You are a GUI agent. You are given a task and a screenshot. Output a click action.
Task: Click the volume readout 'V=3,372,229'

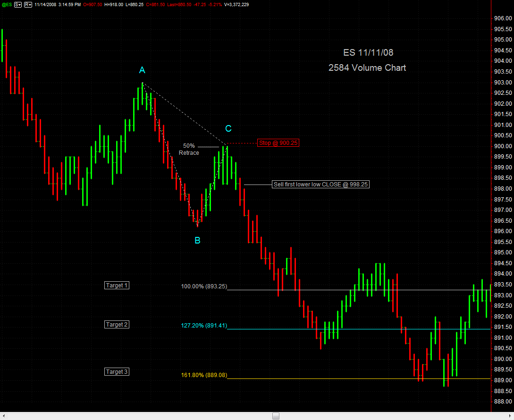coord(236,5)
